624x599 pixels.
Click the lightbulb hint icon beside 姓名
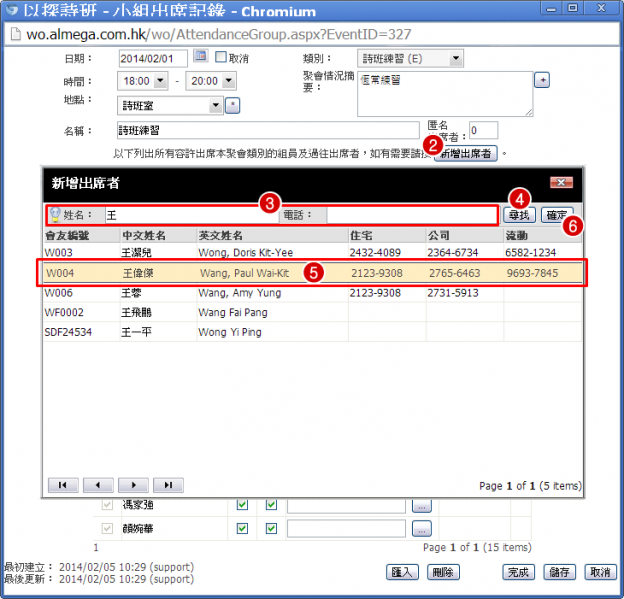(x=55, y=215)
